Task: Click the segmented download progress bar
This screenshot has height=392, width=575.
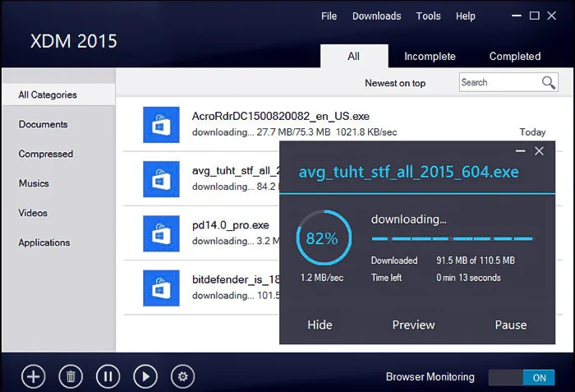Action: (x=452, y=239)
